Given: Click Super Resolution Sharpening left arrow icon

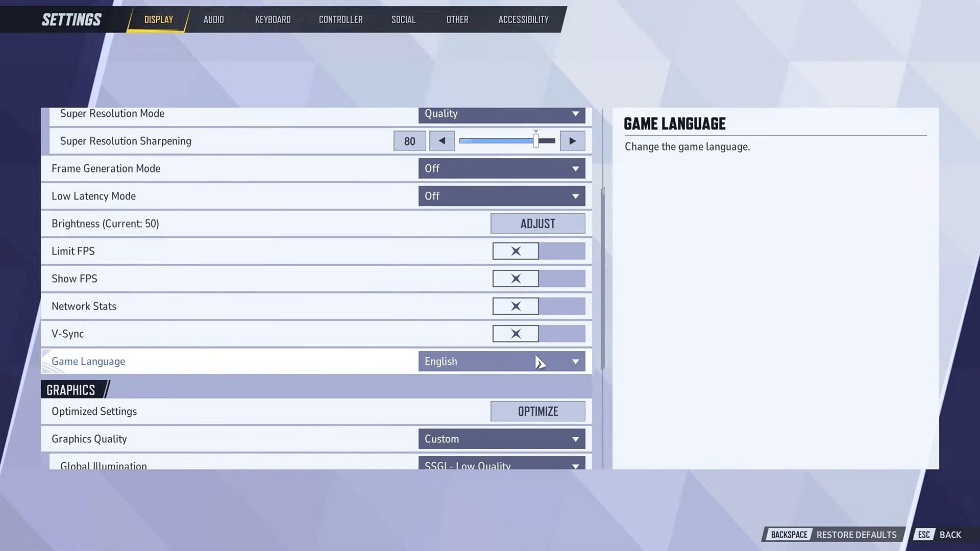Looking at the screenshot, I should tap(442, 141).
